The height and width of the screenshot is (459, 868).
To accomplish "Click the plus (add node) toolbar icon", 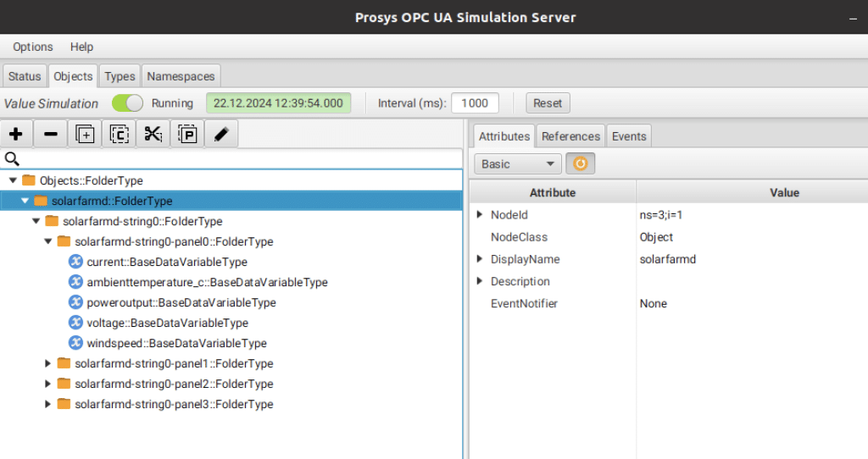I will (x=16, y=134).
